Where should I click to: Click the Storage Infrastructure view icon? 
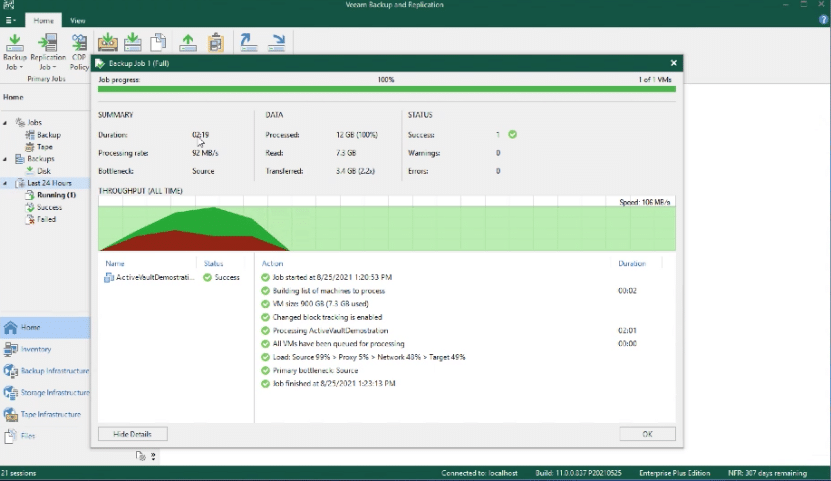11,393
